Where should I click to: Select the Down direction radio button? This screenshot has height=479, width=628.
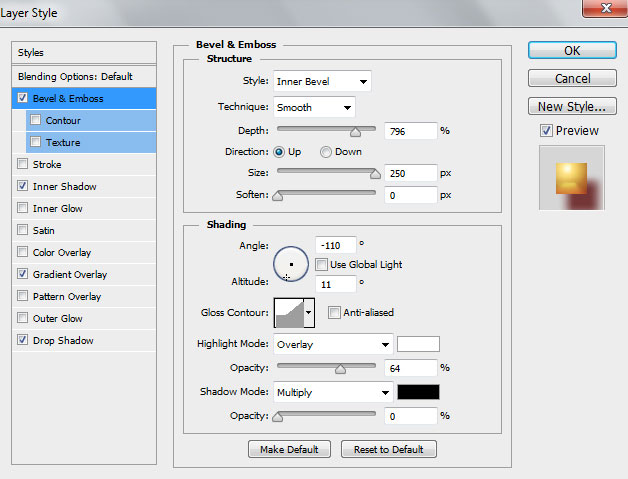[x=326, y=152]
